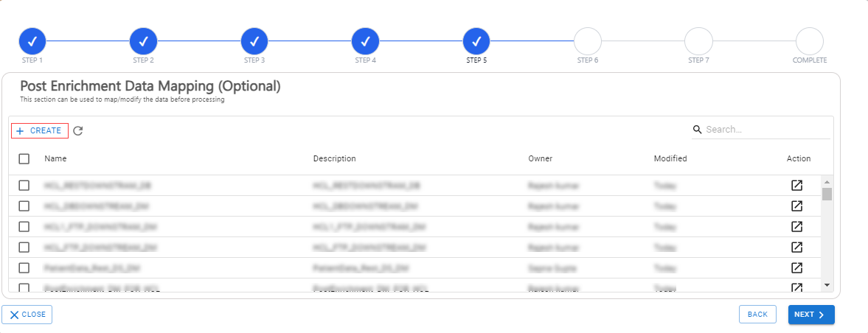This screenshot has width=868, height=333.
Task: Focus the Search input field
Action: [767, 130]
